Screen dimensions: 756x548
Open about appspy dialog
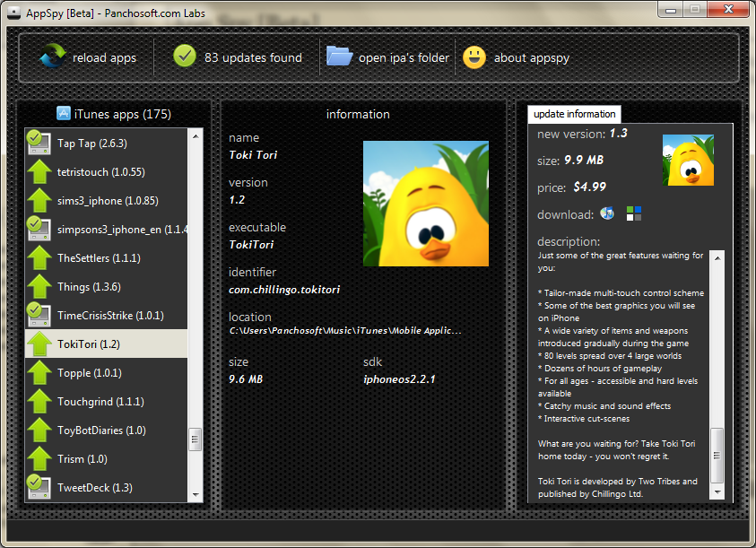point(516,57)
